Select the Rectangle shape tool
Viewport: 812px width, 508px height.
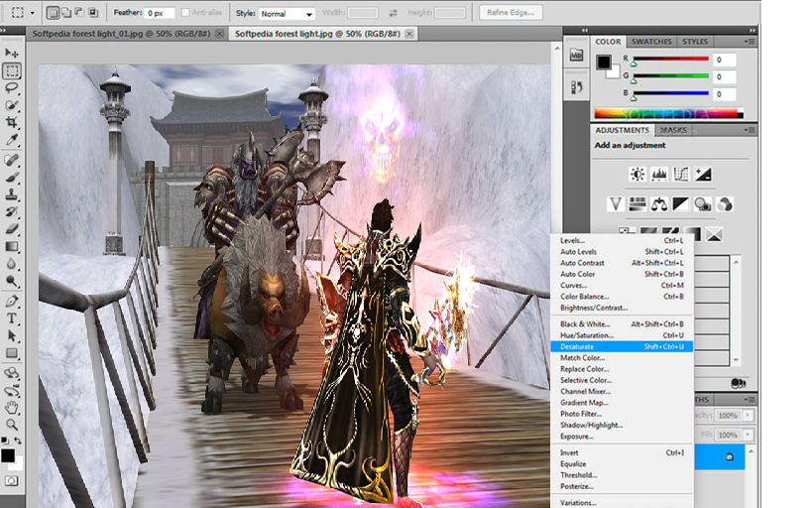[11, 353]
